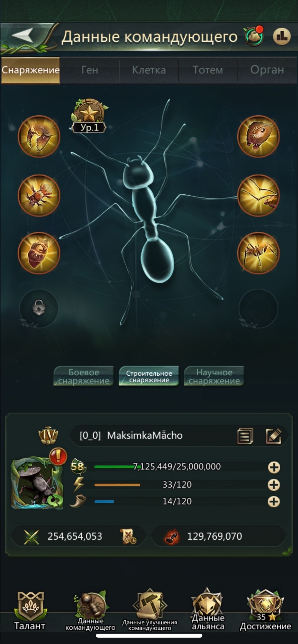
Task: Select the ant head equipment slot
Action: point(258,137)
